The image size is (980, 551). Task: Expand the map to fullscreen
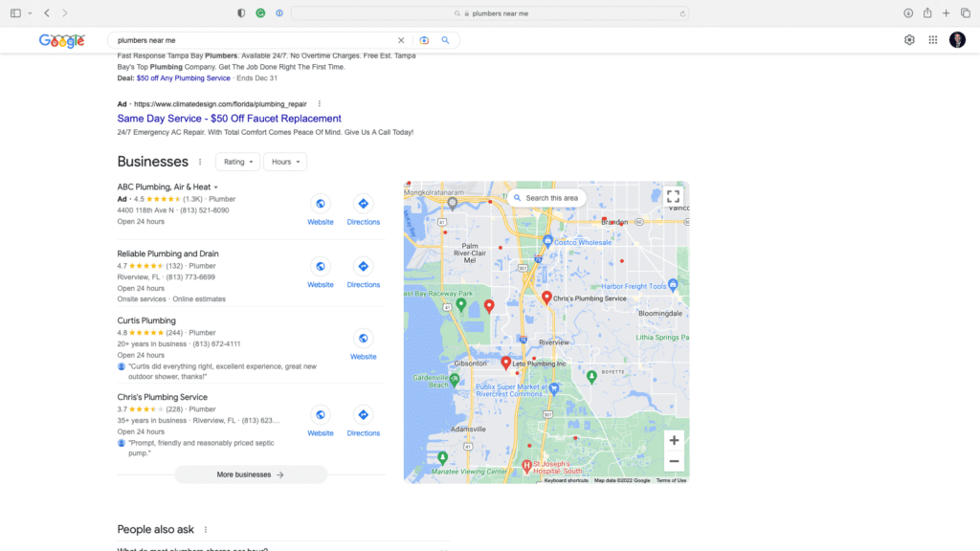pos(673,197)
